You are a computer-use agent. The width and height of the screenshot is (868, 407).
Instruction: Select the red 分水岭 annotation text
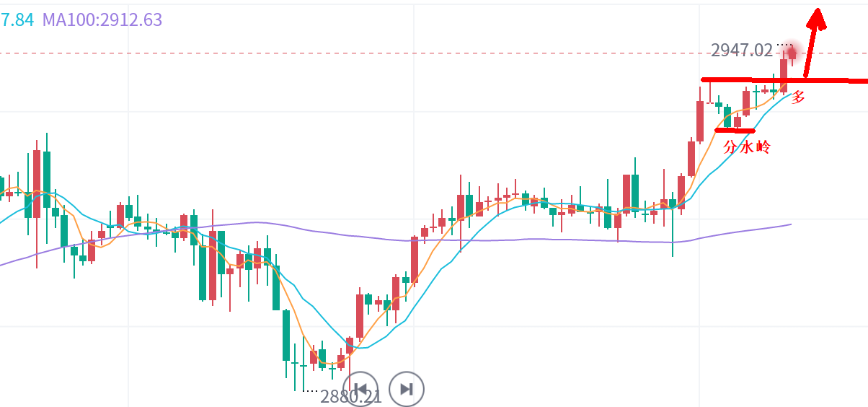coord(747,147)
